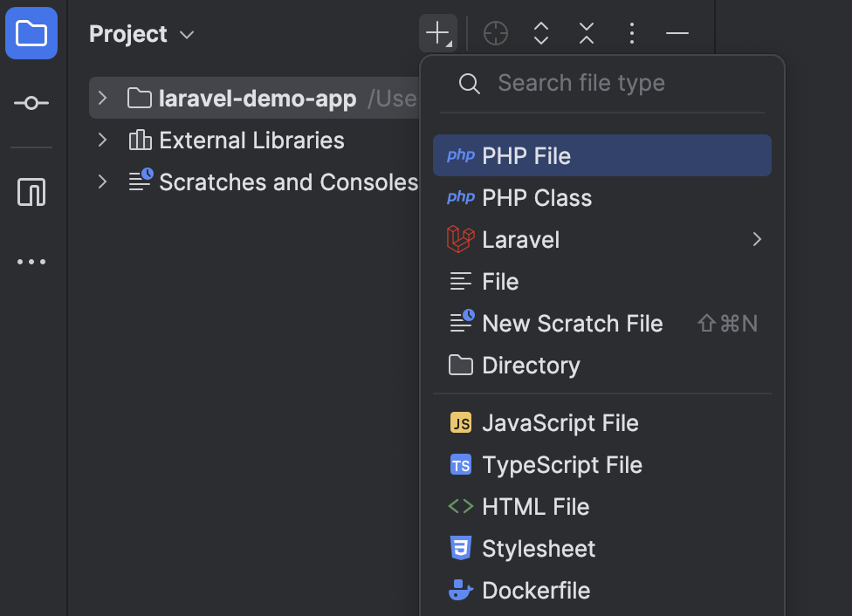Collapse all tree nodes with the toolbar icon
The image size is (852, 616).
tap(586, 33)
